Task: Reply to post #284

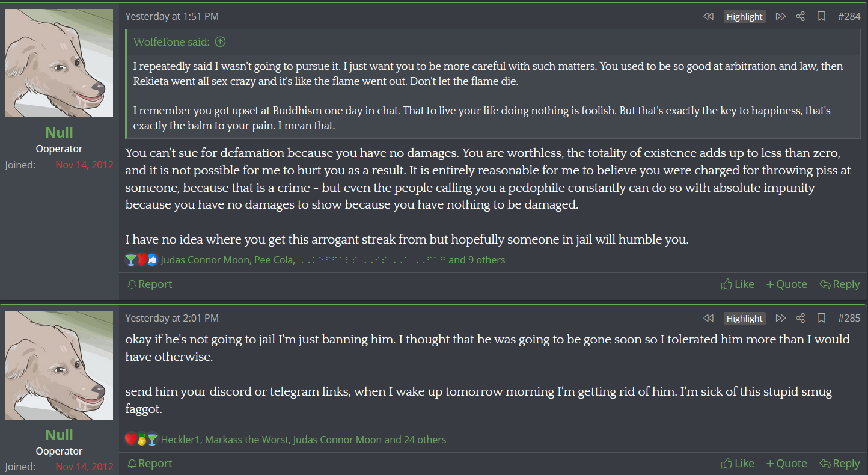Action: (840, 284)
